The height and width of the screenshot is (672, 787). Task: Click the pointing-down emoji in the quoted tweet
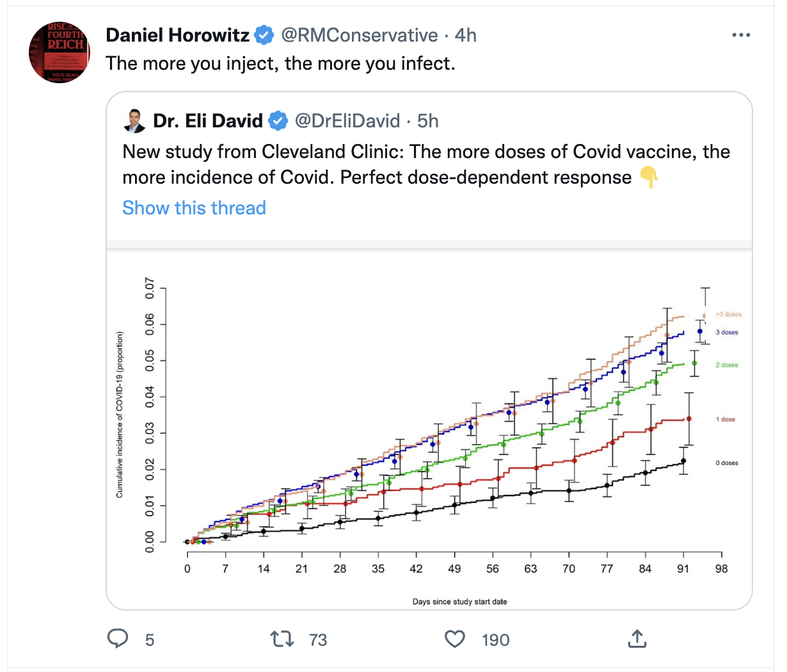tap(649, 177)
